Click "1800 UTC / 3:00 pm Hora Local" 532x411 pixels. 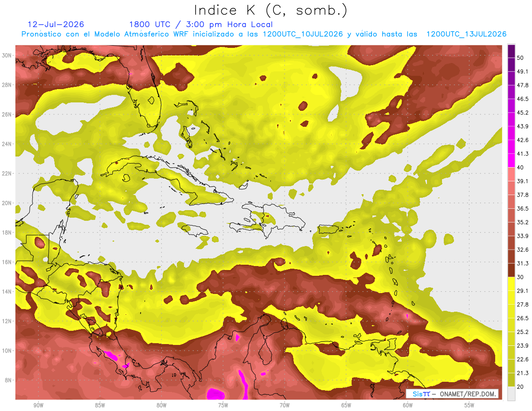[x=200, y=24]
